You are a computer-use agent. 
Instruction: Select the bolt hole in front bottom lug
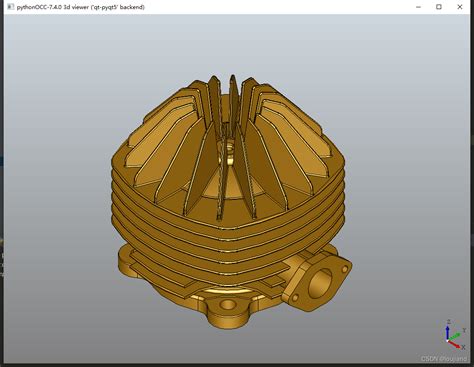point(228,304)
